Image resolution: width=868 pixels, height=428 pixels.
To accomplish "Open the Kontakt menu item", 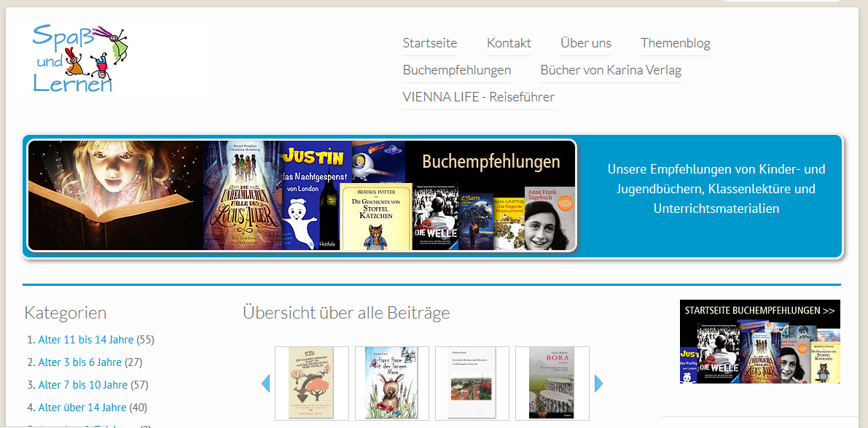I will point(509,43).
